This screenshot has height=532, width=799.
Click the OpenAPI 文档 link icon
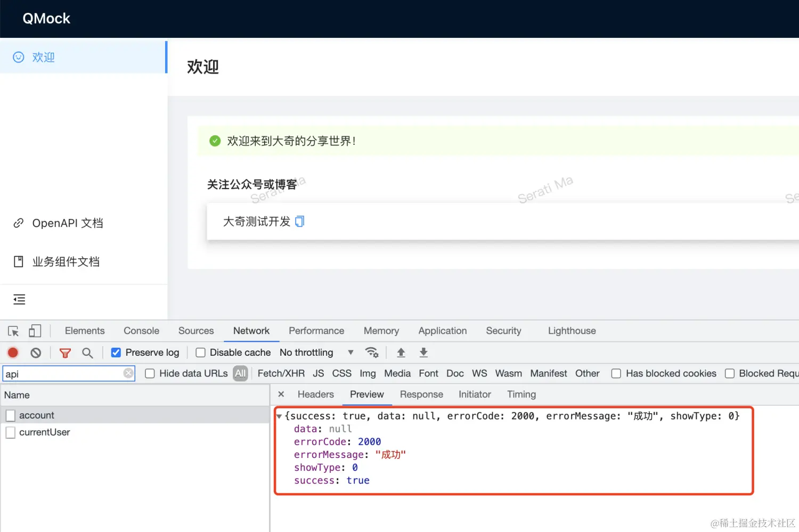coord(19,223)
